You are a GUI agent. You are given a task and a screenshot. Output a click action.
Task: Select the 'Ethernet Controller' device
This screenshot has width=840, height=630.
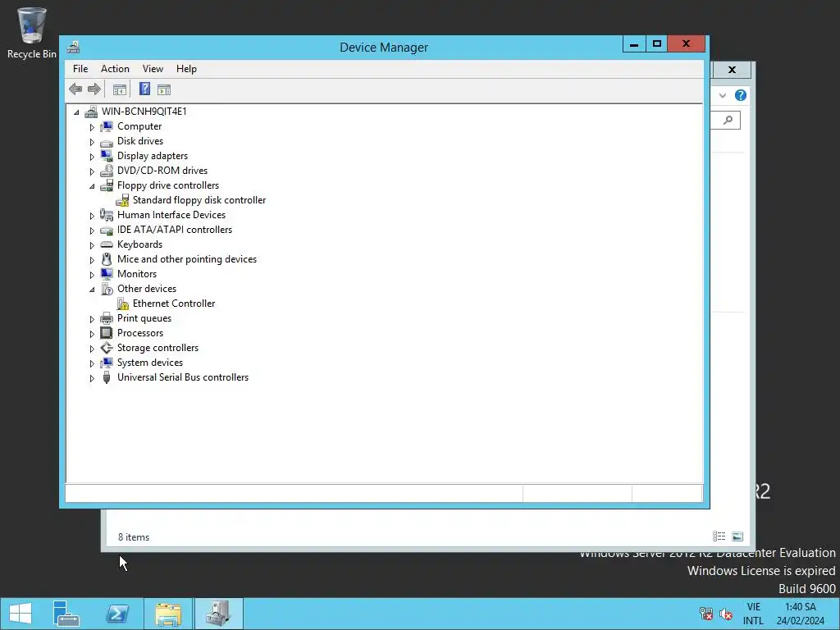(174, 304)
